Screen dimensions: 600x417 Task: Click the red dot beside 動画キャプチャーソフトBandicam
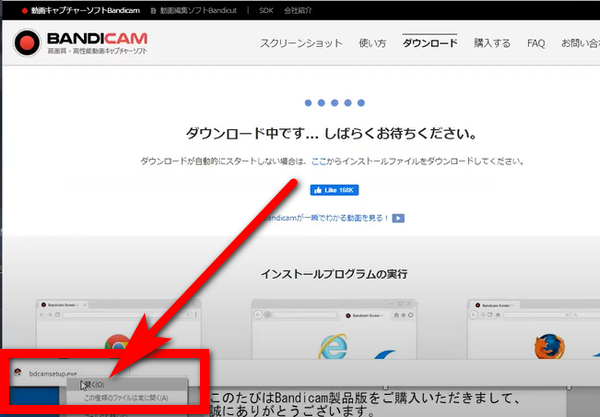24,11
